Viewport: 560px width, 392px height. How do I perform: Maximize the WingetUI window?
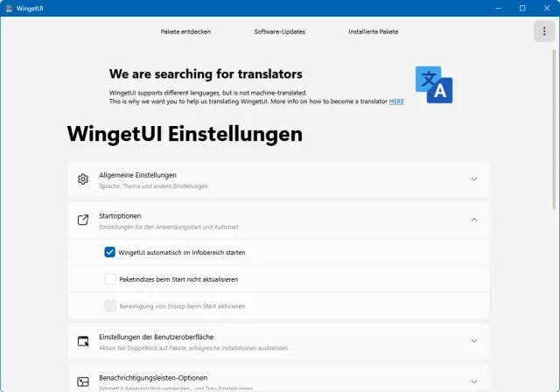pyautogui.click(x=522, y=8)
